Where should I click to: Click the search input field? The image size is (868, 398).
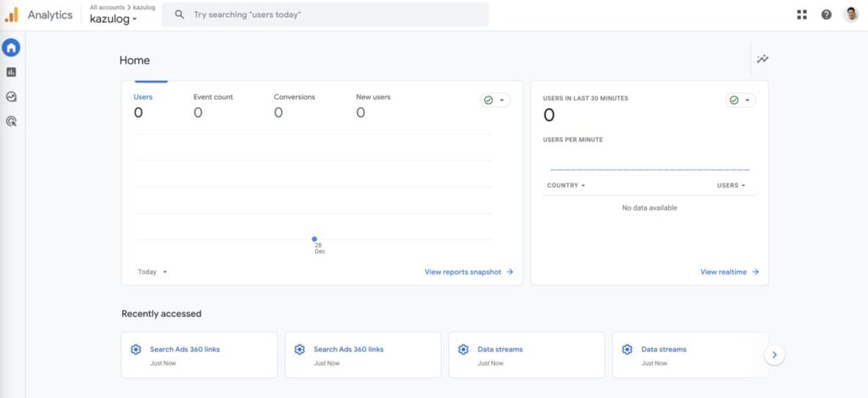[325, 15]
